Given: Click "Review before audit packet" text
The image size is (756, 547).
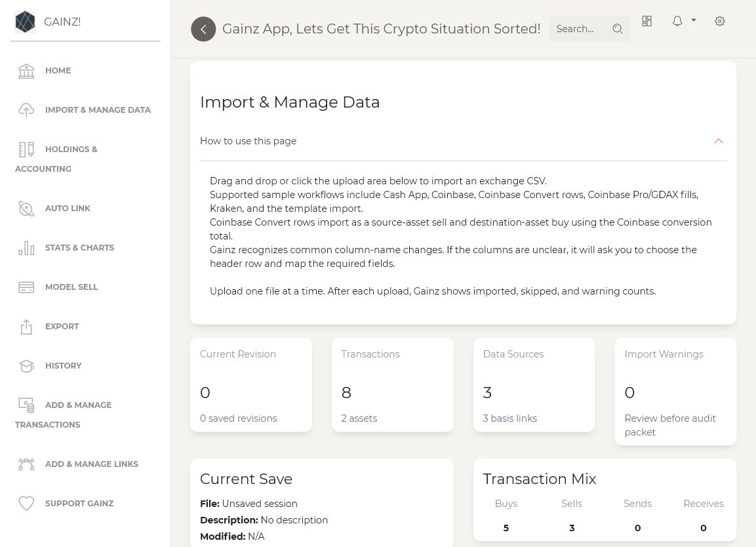Looking at the screenshot, I should 670,426.
